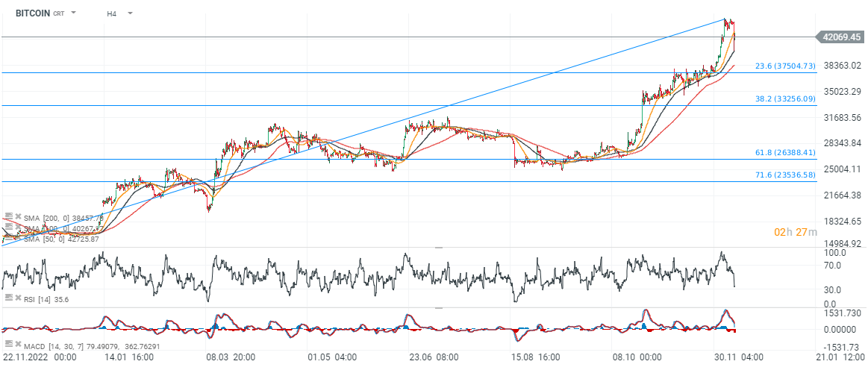Open SMA 200 indicator settings icon

tap(8, 216)
